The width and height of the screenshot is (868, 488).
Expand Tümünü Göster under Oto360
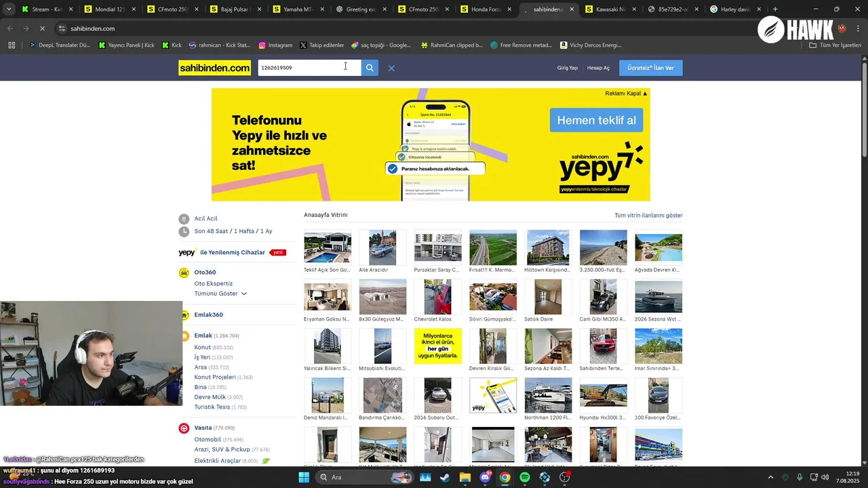click(x=220, y=293)
